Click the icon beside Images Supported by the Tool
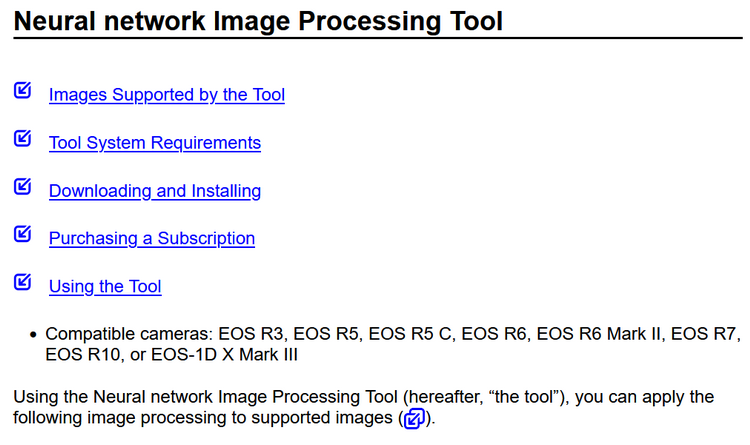This screenshot has height=445, width=750. coord(22,90)
